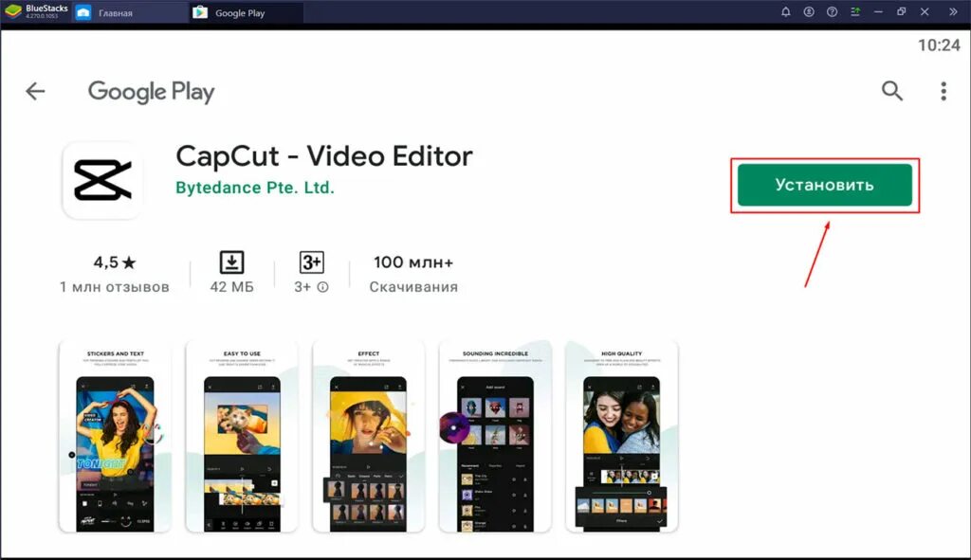Expand the BlueStacks side panel chevrons

953,11
